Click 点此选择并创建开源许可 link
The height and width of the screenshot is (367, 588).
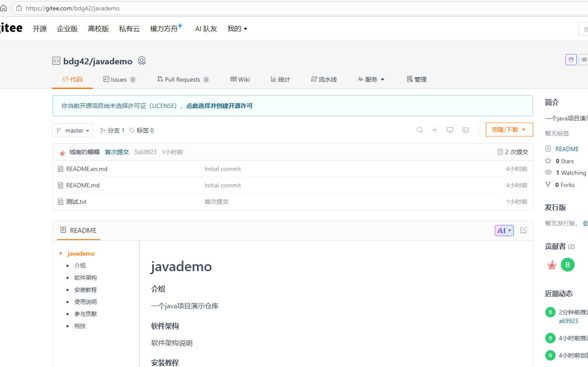click(219, 106)
